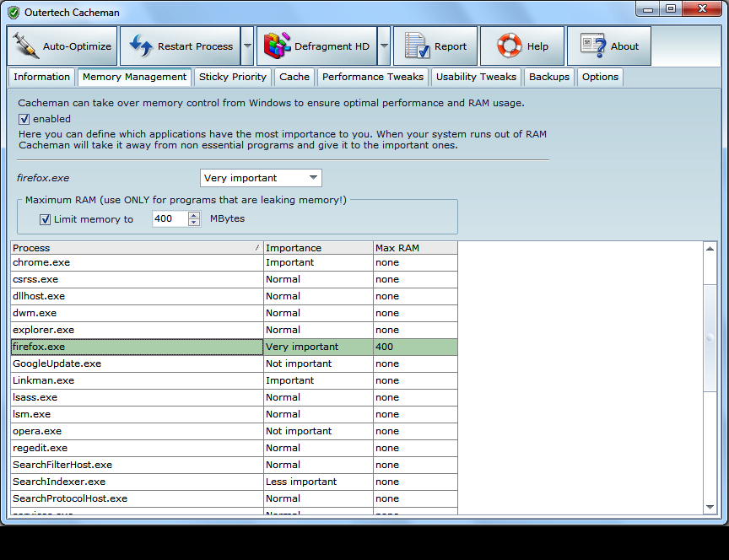The width and height of the screenshot is (729, 560).
Task: Click the Help button label
Action: (x=537, y=46)
